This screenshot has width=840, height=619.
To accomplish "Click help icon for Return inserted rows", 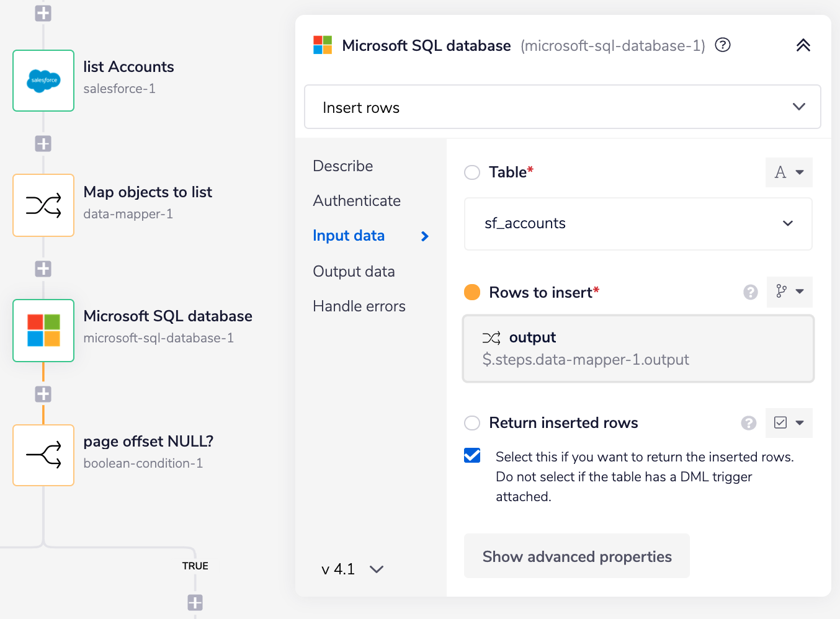I will (749, 423).
